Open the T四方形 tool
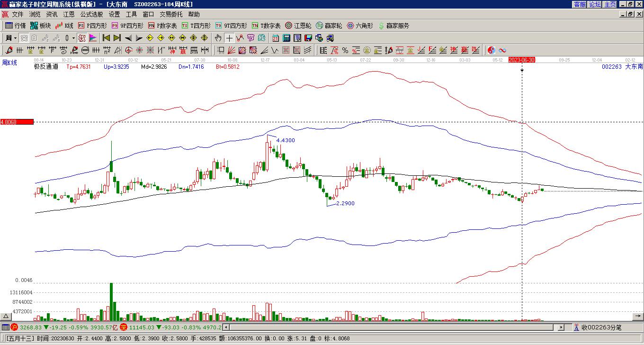The height and width of the screenshot is (345, 644). tap(196, 26)
